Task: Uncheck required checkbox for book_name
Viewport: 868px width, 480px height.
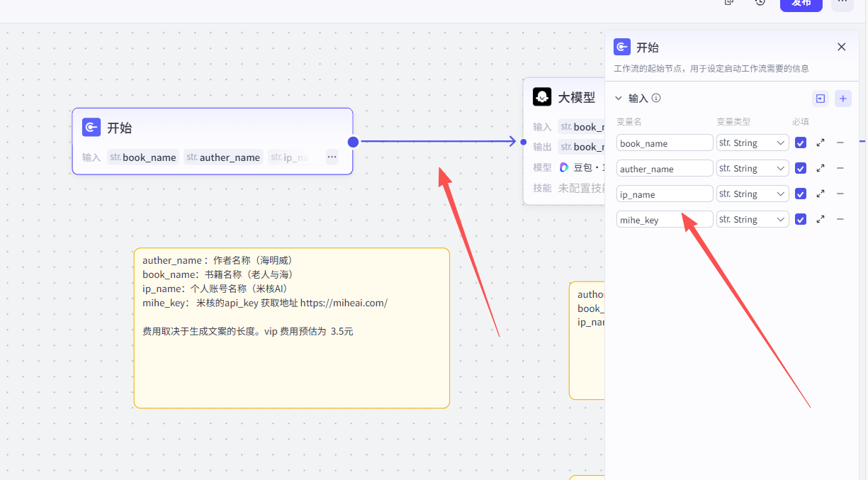Action: pyautogui.click(x=800, y=143)
